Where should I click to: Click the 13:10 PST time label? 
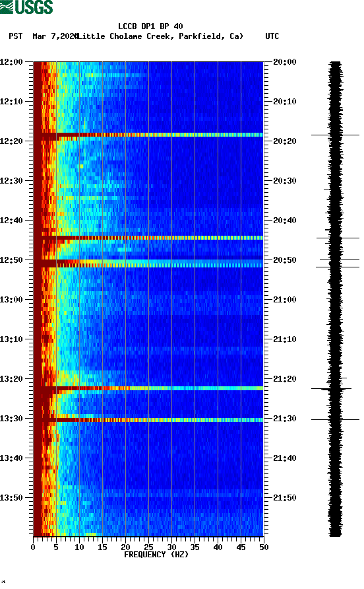12,339
